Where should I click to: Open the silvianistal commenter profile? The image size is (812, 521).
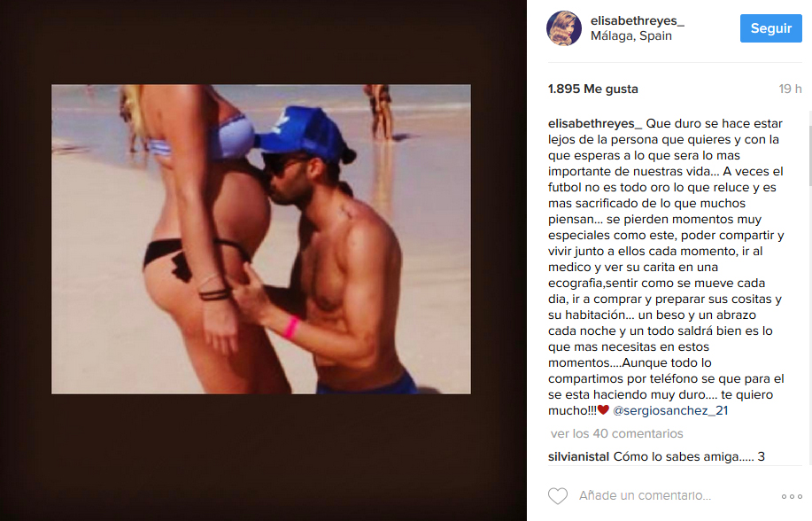pyautogui.click(x=578, y=456)
